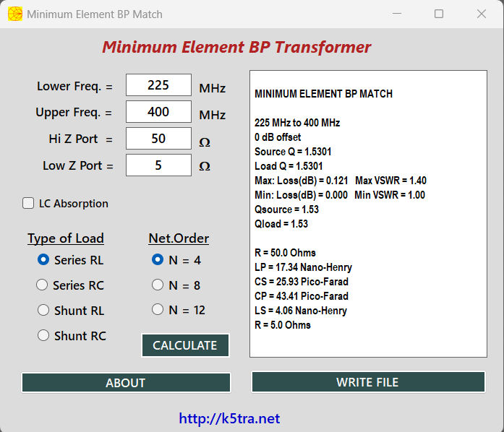504x432 pixels.
Task: Select the Series RL load type
Action: coord(43,260)
